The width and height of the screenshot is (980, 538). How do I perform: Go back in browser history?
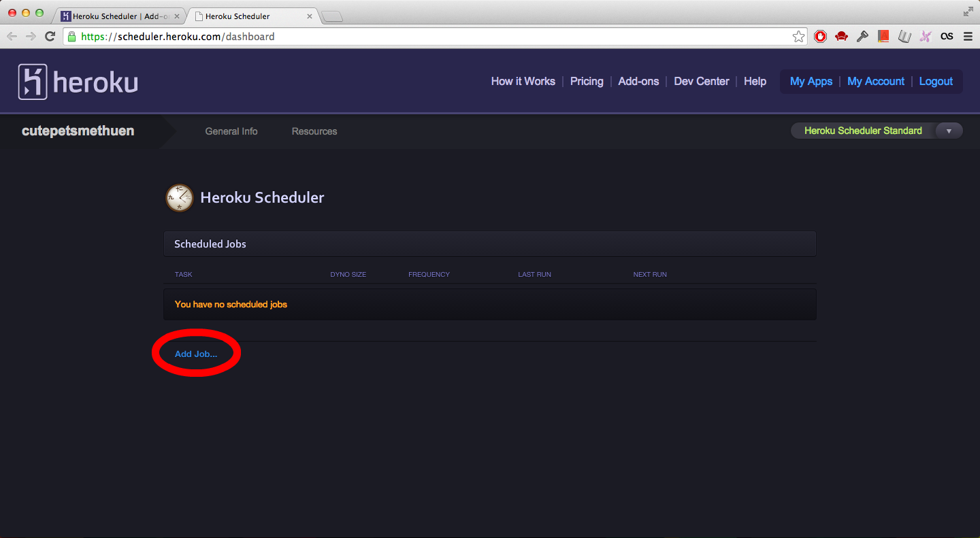[12, 37]
